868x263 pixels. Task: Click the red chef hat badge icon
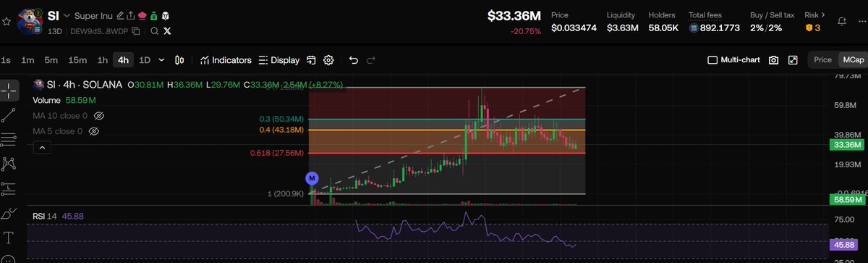(x=142, y=15)
